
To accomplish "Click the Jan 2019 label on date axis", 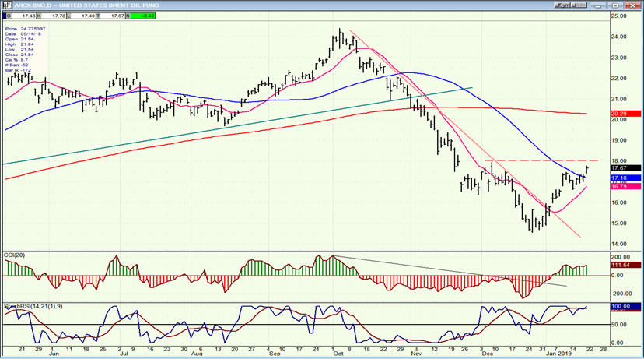I will pos(558,354).
